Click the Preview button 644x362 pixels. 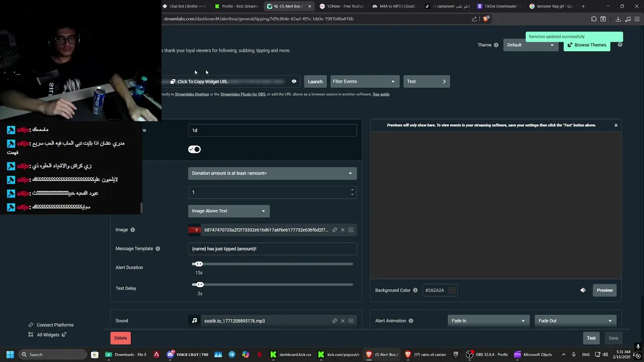pos(604,290)
